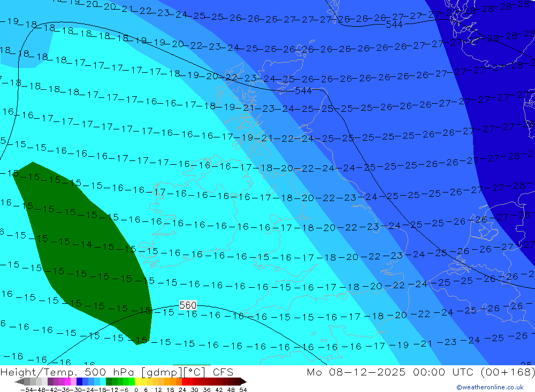
Task: Click the lone -14 temperature value
Action: [86, 244]
